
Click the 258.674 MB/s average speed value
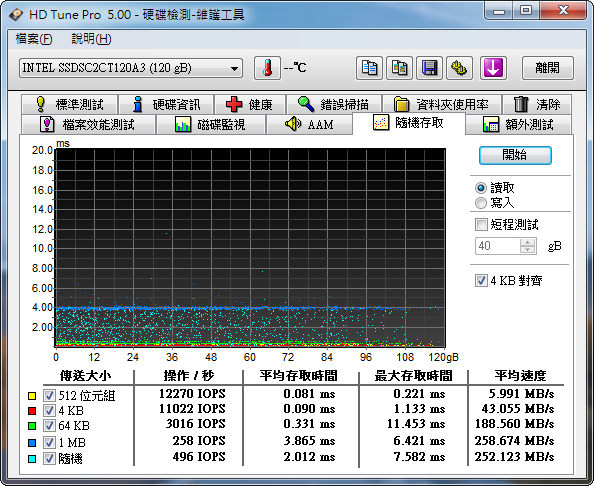(x=514, y=441)
